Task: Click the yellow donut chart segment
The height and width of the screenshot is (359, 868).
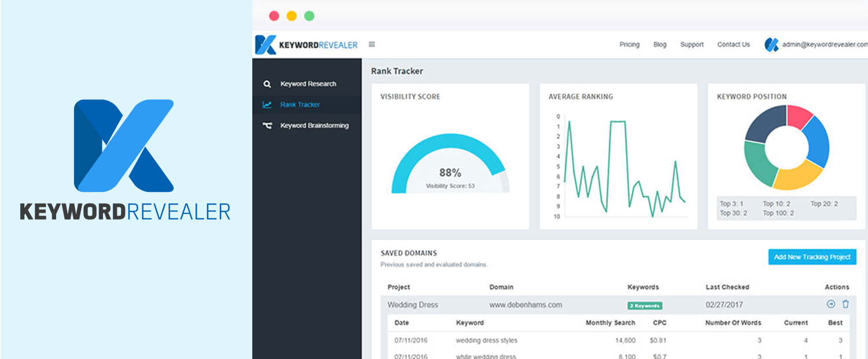Action: (797, 175)
